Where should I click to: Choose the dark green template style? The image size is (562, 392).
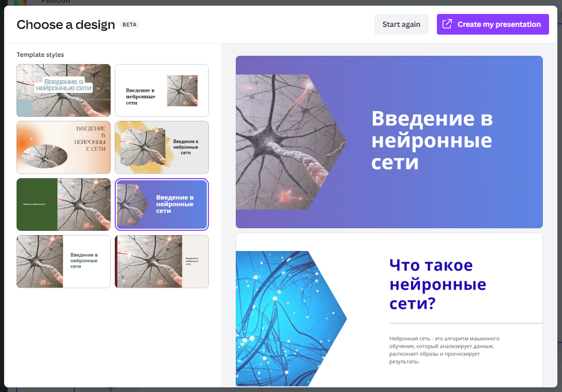64,205
